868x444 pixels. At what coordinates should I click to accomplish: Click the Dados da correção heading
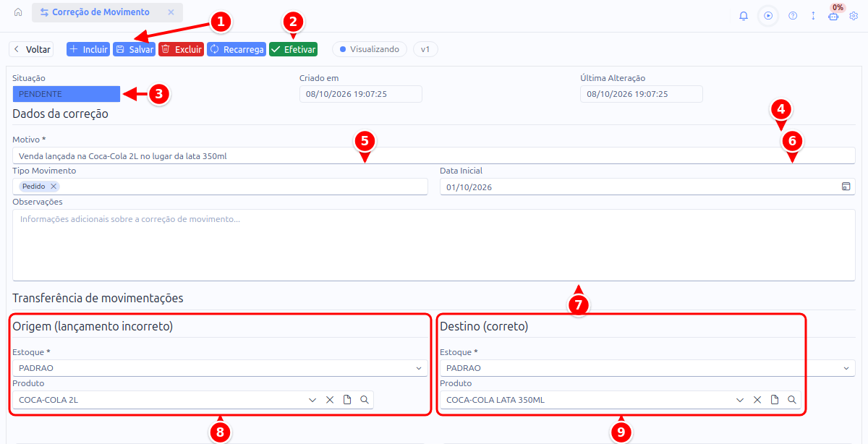click(60, 114)
